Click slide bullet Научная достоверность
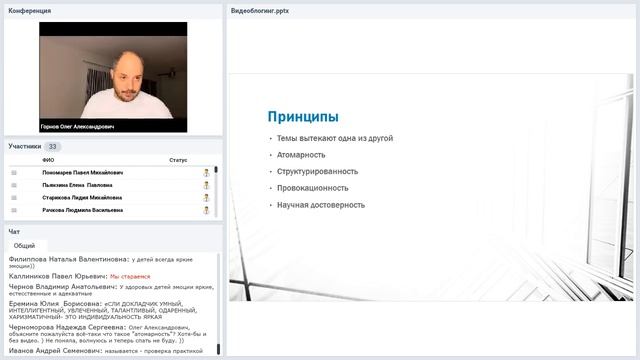Image resolution: width=640 pixels, height=360 pixels. (x=321, y=205)
